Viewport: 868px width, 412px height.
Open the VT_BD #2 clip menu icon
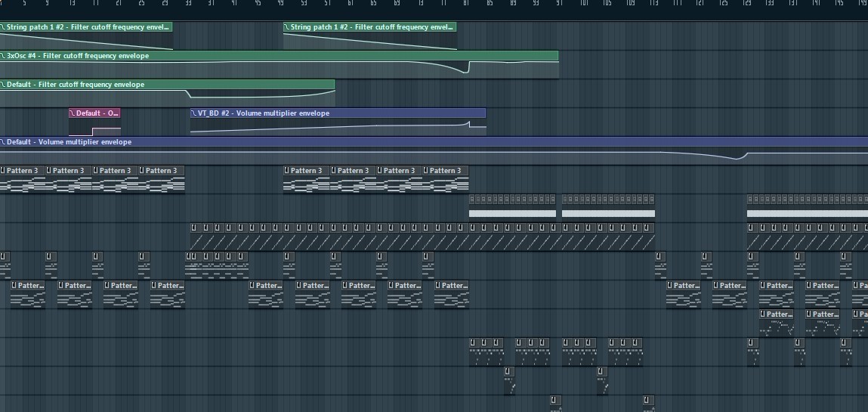click(194, 113)
